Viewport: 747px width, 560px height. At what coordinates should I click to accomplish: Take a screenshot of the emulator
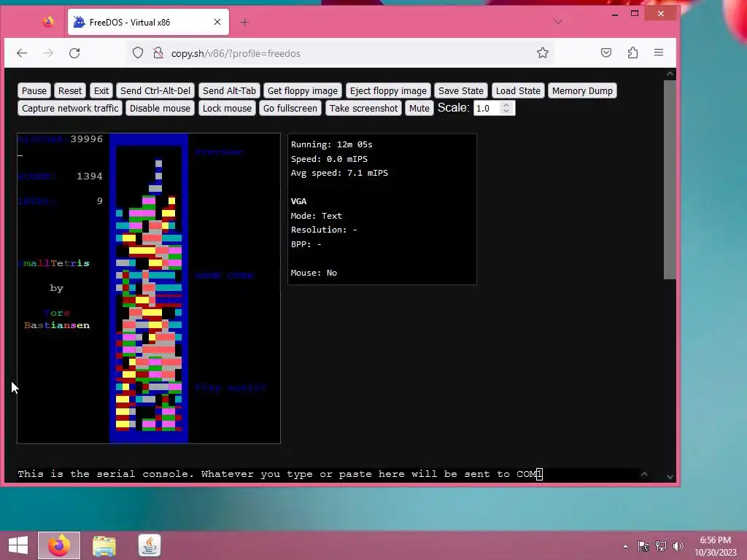[x=363, y=108]
